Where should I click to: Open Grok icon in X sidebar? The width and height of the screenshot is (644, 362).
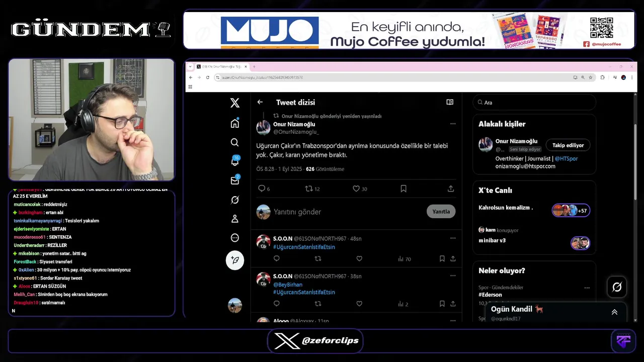coord(235,200)
